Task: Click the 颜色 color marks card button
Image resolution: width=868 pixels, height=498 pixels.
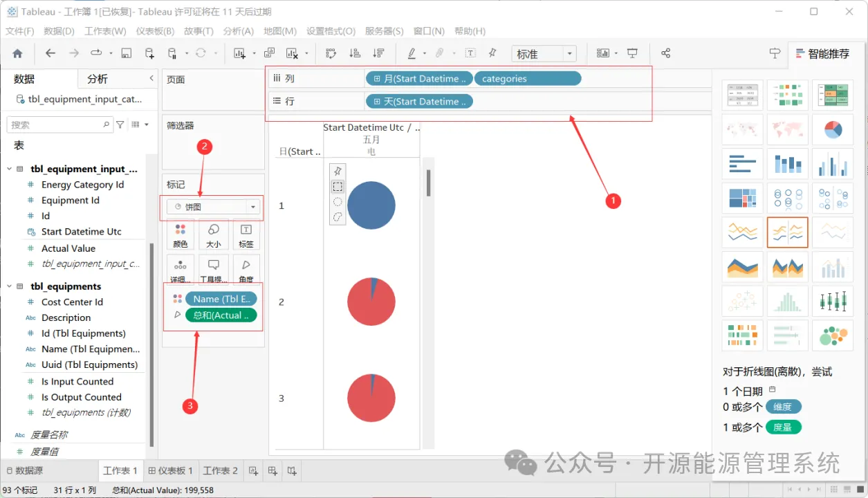Action: coord(181,234)
